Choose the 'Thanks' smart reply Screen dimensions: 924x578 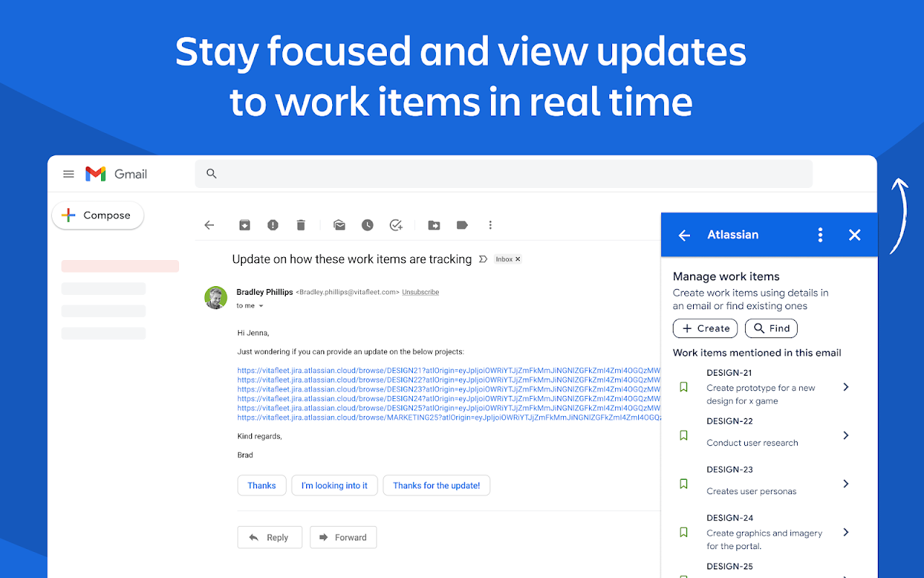coord(261,486)
